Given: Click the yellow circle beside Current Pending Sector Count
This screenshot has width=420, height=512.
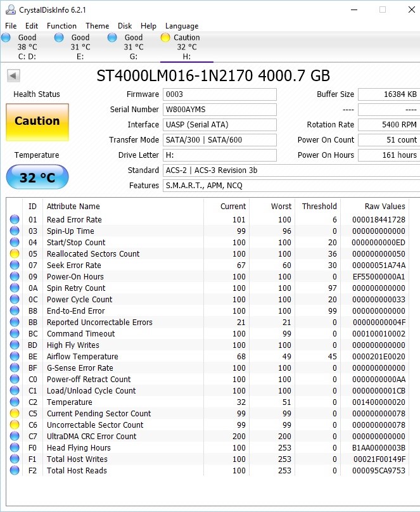Looking at the screenshot, I should (x=15, y=413).
